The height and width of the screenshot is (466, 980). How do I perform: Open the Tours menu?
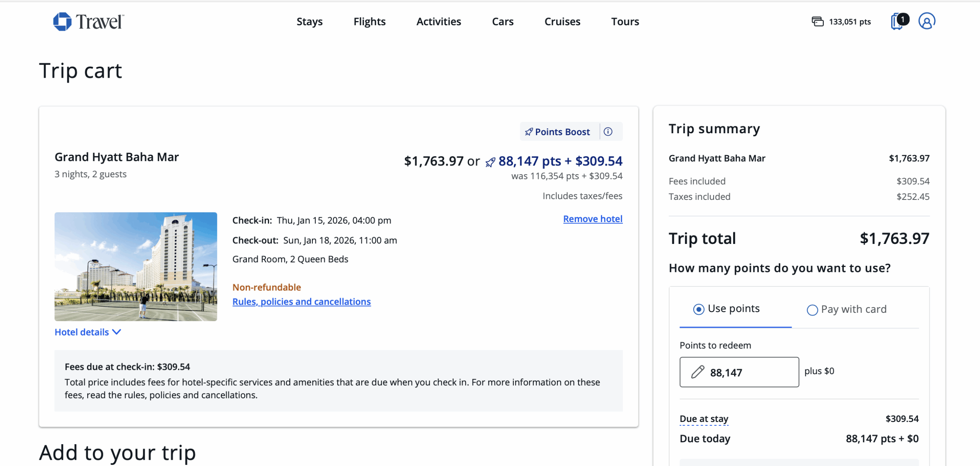click(625, 21)
